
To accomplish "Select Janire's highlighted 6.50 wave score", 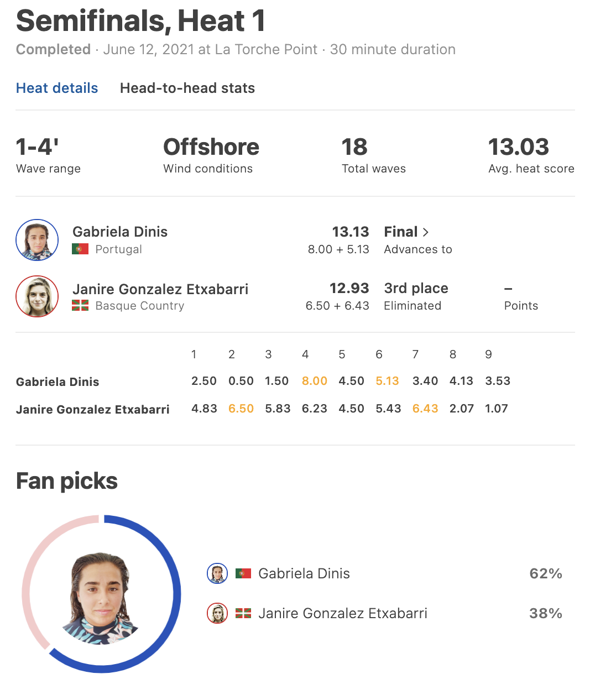I will pyautogui.click(x=241, y=409).
